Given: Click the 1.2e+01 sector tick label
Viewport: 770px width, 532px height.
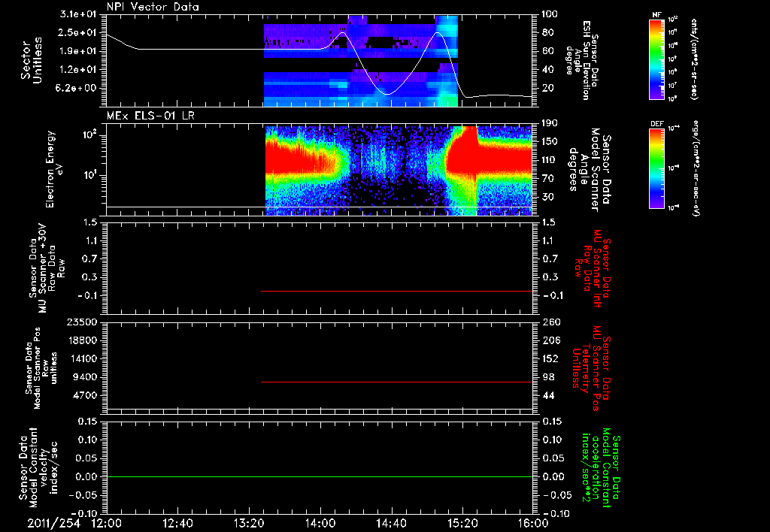Looking at the screenshot, I should [x=78, y=70].
